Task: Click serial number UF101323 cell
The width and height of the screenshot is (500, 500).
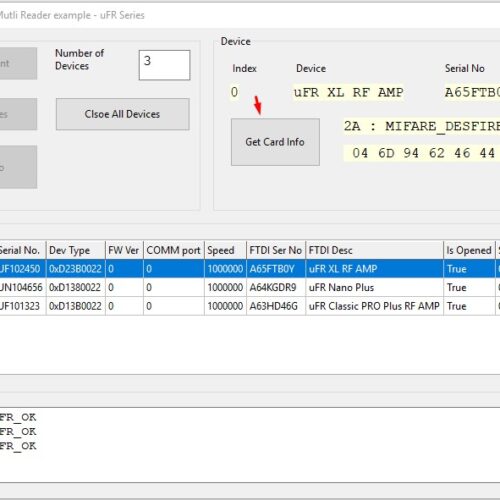Action: point(22,306)
